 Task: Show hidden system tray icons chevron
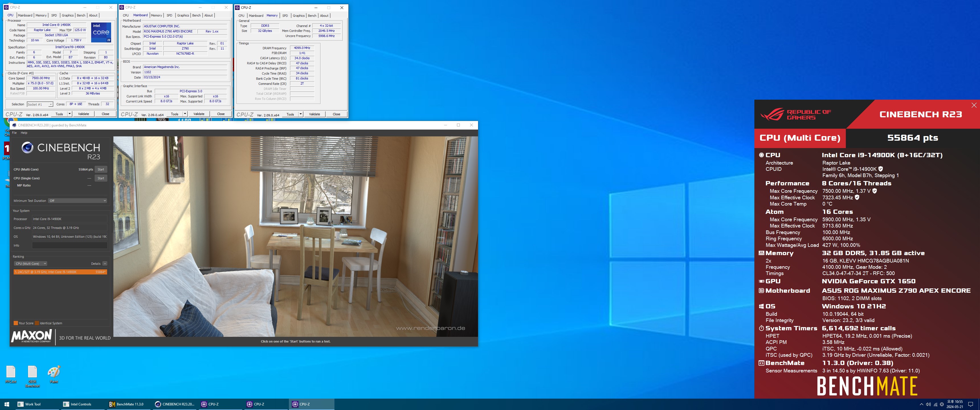click(921, 404)
